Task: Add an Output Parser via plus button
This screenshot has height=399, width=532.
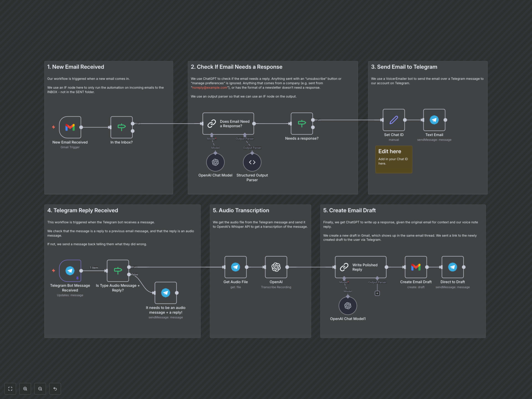Action: tap(377, 293)
